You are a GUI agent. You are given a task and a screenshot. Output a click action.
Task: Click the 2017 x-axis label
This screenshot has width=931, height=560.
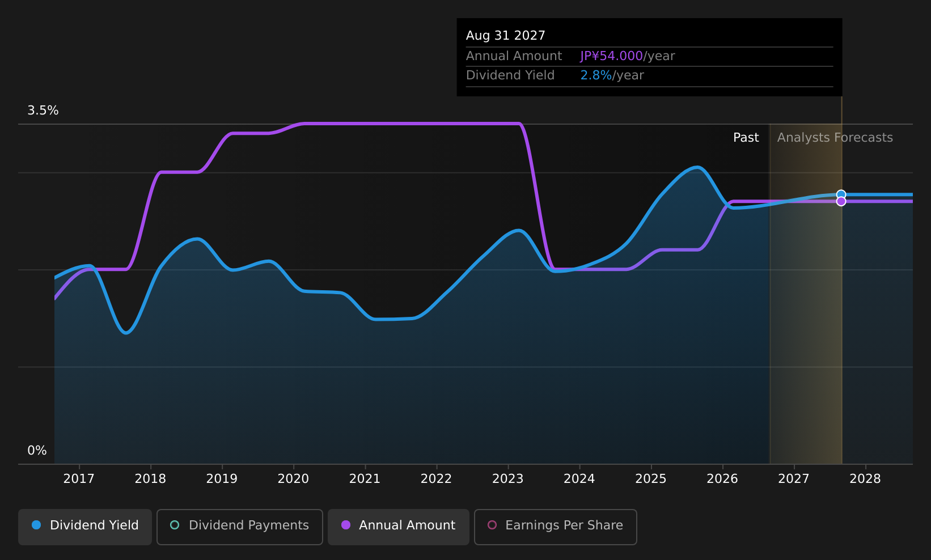[x=79, y=479]
